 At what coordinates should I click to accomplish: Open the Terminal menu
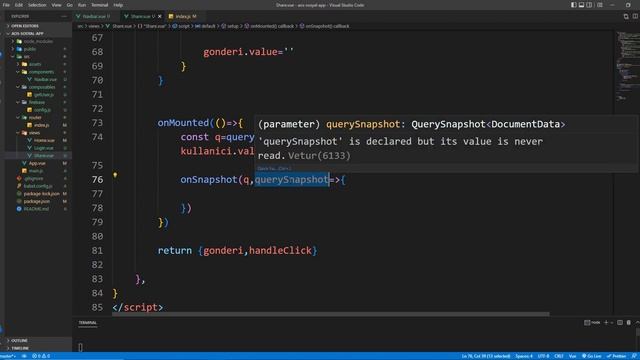click(x=100, y=5)
